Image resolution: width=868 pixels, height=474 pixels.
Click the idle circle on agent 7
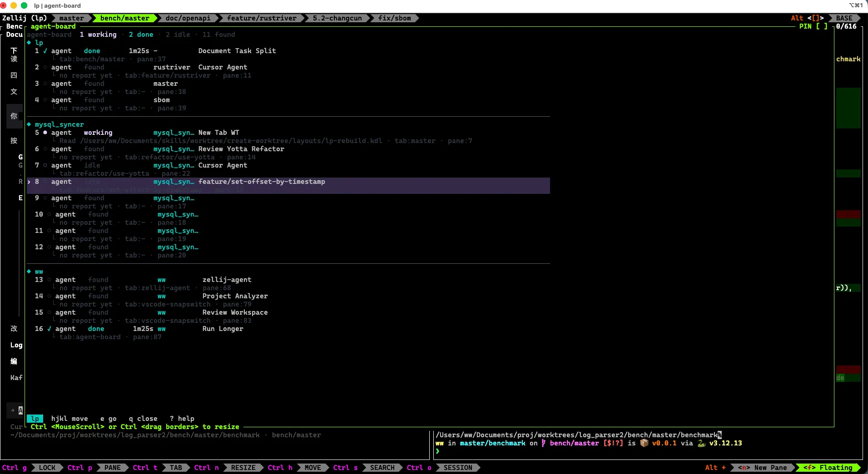pos(45,165)
